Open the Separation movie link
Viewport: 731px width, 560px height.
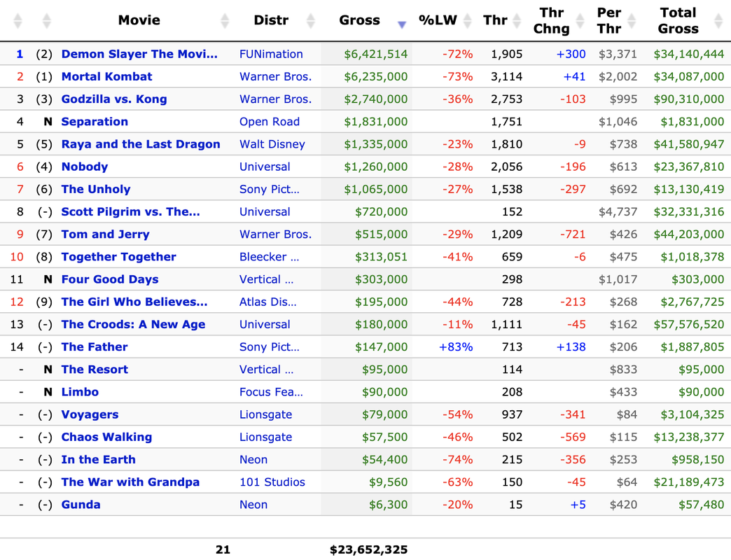[x=95, y=122]
